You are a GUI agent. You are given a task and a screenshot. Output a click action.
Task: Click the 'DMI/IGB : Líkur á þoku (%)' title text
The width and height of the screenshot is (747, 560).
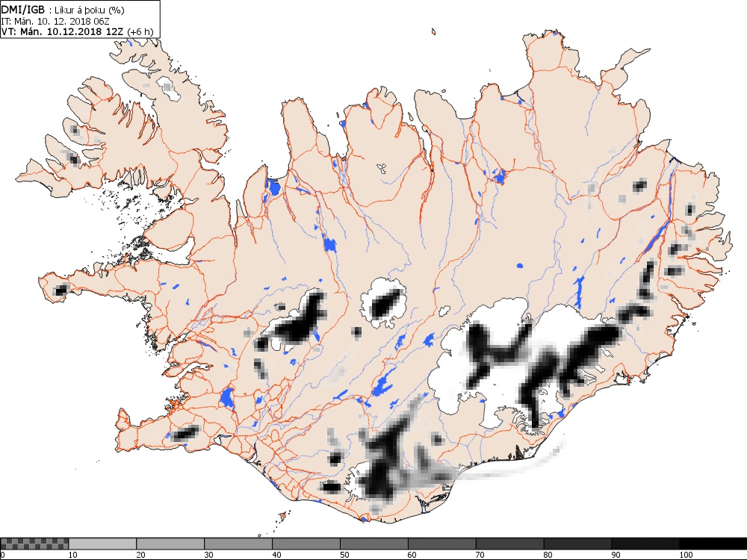click(x=63, y=10)
